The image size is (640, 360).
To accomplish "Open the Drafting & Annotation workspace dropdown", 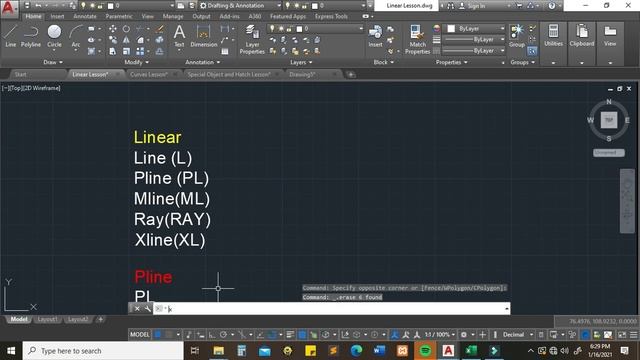I will coord(240,6).
